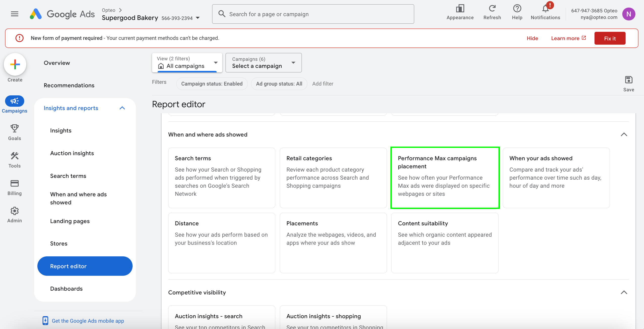Click the campaign search input field
The height and width of the screenshot is (329, 644).
tap(313, 14)
